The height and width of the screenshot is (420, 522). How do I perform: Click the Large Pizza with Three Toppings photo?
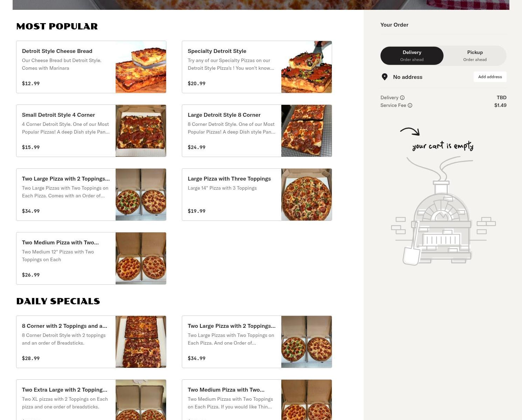click(x=307, y=195)
